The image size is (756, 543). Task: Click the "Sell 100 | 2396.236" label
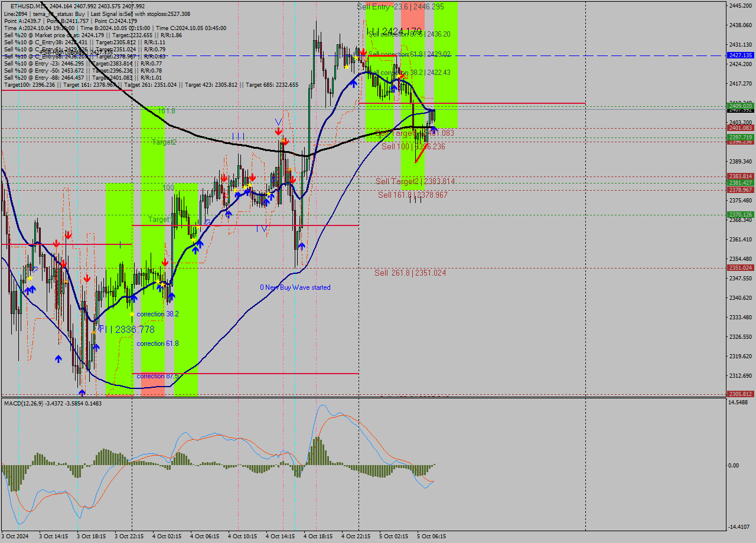coord(413,146)
